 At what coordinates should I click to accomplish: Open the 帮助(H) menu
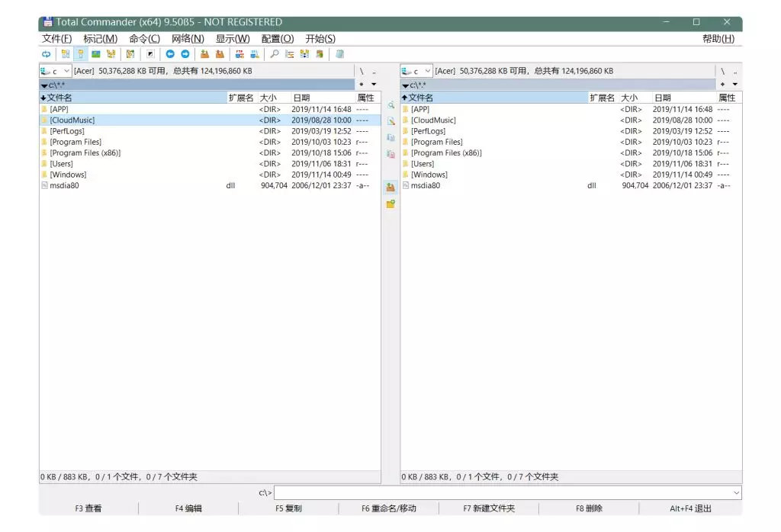[718, 39]
